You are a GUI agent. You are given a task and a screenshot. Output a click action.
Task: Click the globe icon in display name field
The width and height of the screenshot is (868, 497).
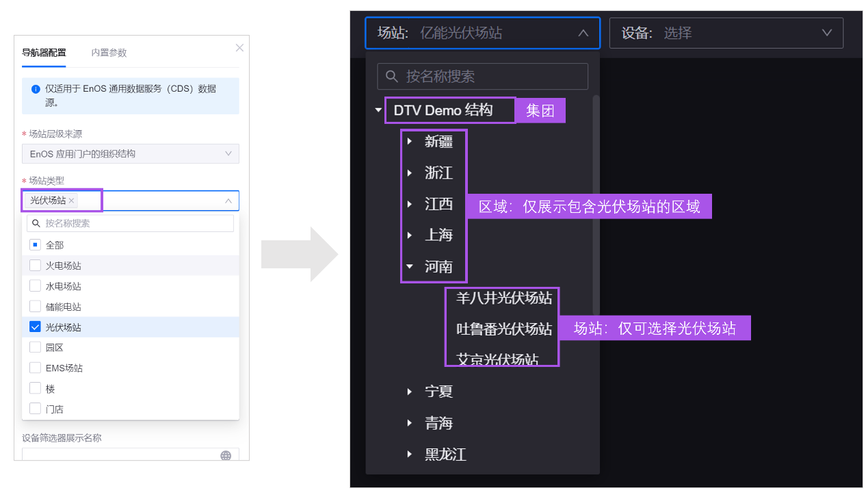[x=226, y=456]
